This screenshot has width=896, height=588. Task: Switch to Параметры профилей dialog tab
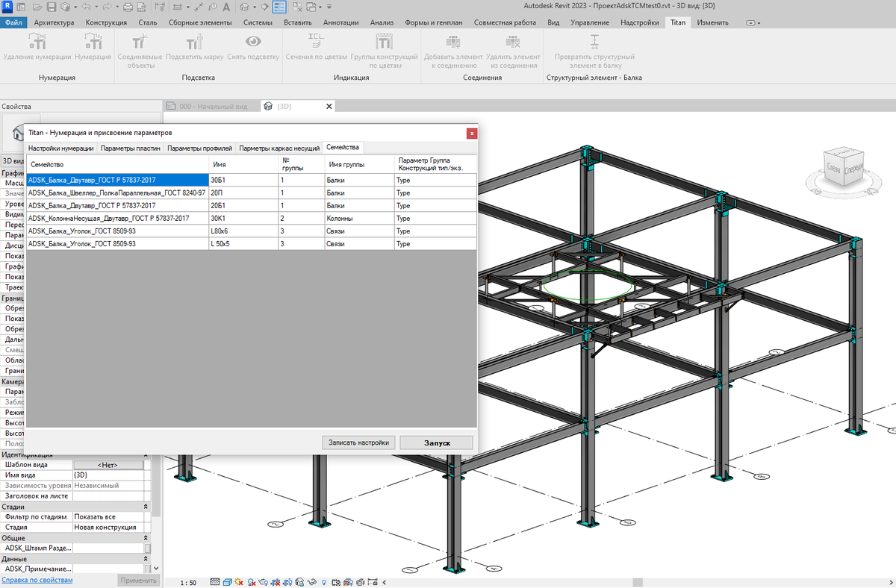click(199, 148)
